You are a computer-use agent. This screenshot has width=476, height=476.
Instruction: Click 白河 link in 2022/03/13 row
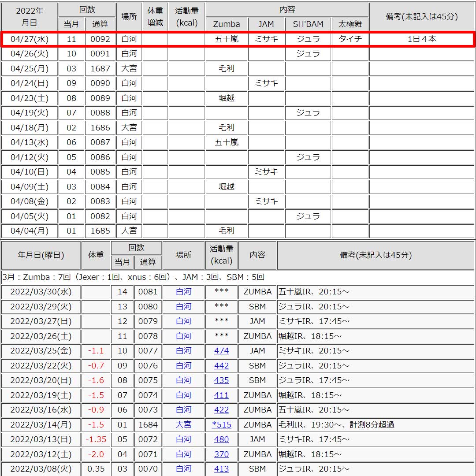(183, 439)
